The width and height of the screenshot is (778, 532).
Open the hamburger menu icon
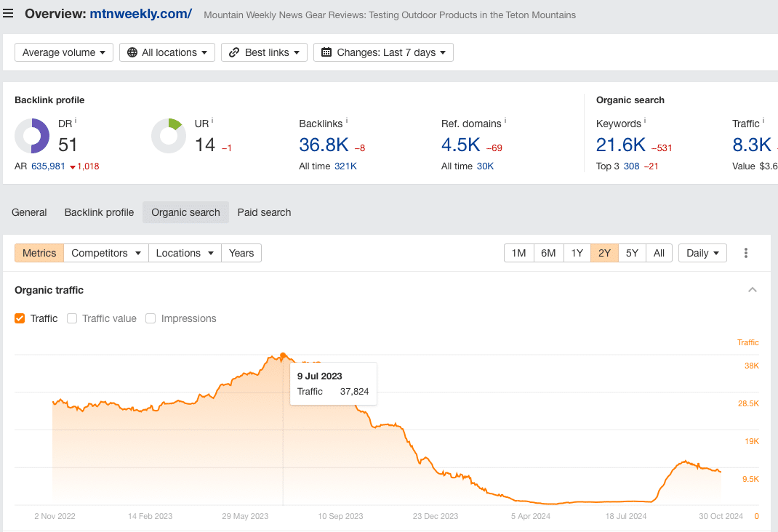pyautogui.click(x=8, y=13)
